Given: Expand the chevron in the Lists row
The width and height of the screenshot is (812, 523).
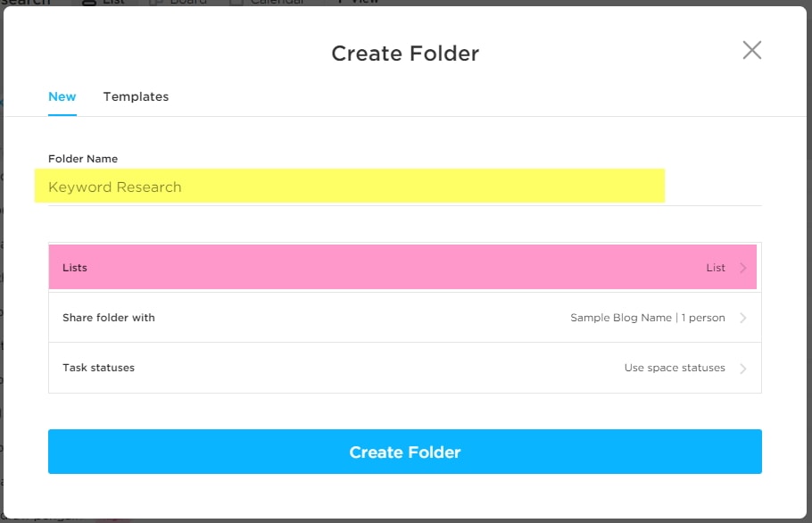Looking at the screenshot, I should pos(743,268).
